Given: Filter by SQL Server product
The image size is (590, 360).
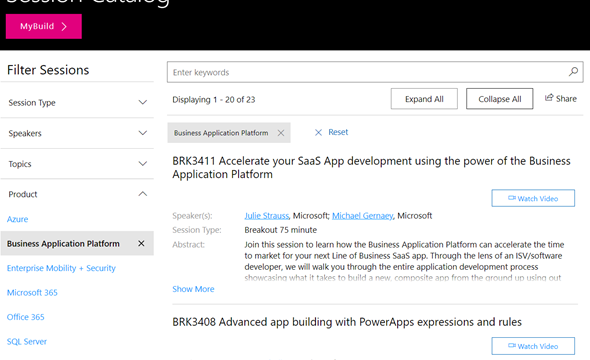Looking at the screenshot, I should tap(27, 341).
